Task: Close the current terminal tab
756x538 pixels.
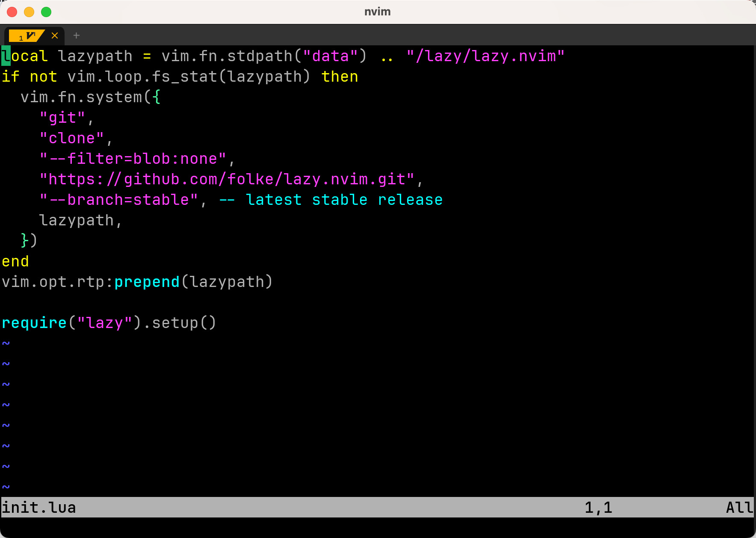Action: (55, 35)
